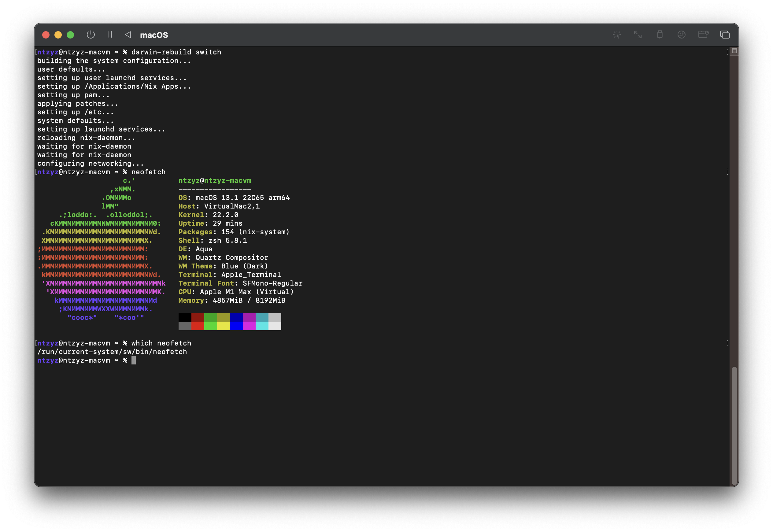773x532 pixels.
Task: Open the shared directory icon
Action: point(703,34)
